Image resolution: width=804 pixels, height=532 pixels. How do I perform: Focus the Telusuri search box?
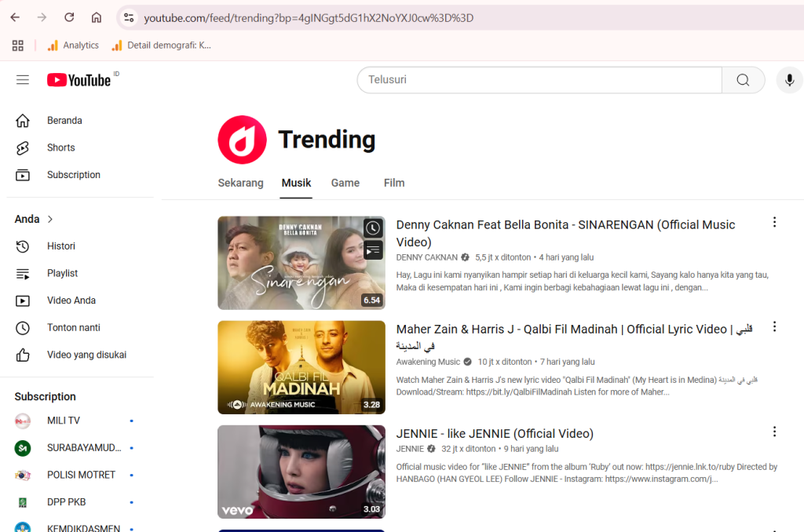coord(539,80)
